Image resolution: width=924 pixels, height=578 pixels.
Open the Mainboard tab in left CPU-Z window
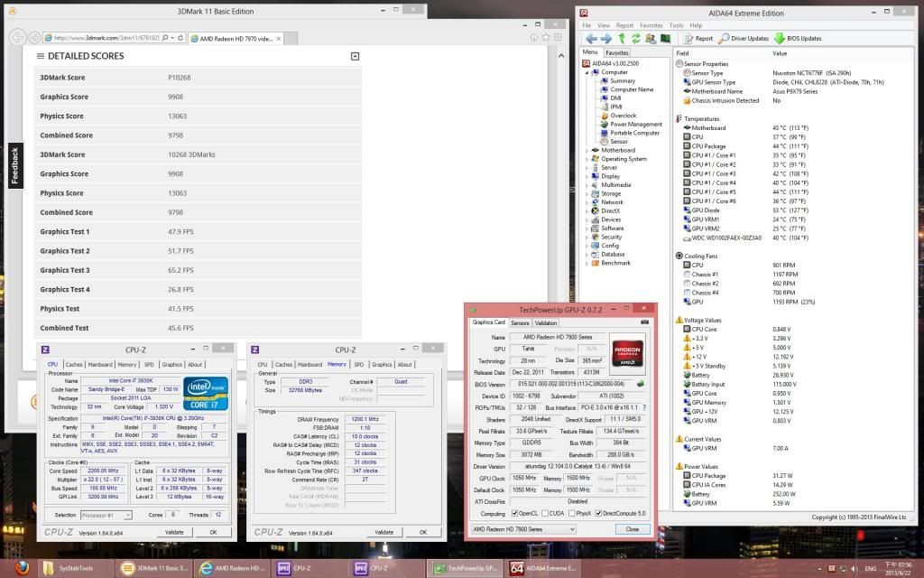point(99,365)
